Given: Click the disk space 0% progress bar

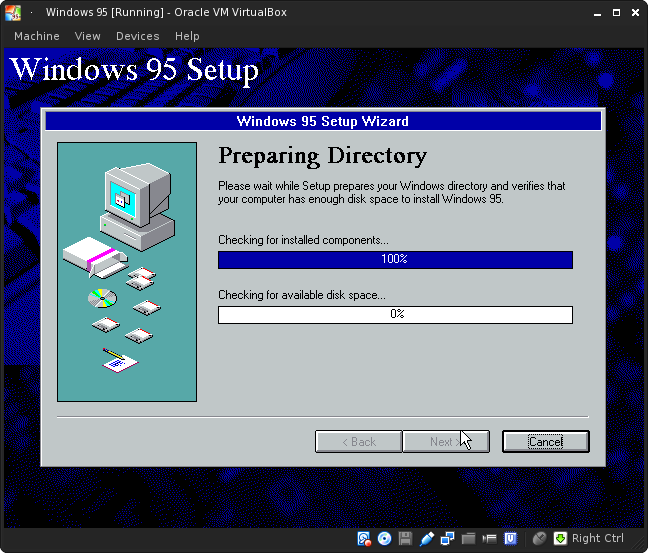Looking at the screenshot, I should point(395,315).
